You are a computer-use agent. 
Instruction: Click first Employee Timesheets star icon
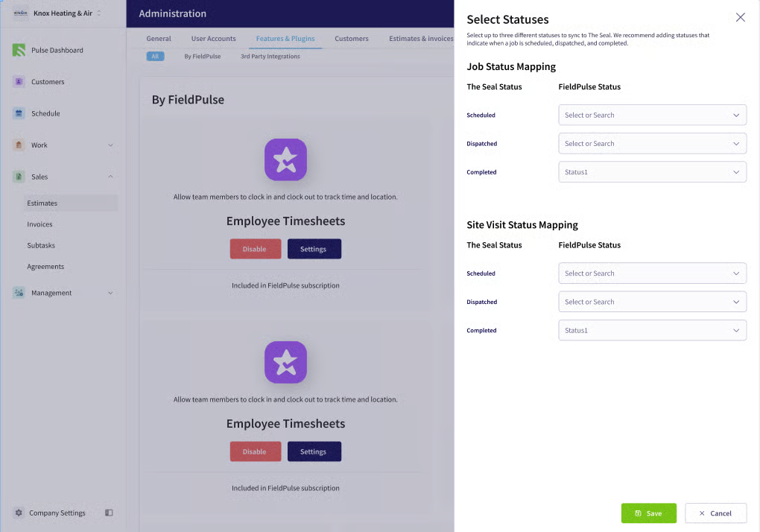tap(285, 159)
